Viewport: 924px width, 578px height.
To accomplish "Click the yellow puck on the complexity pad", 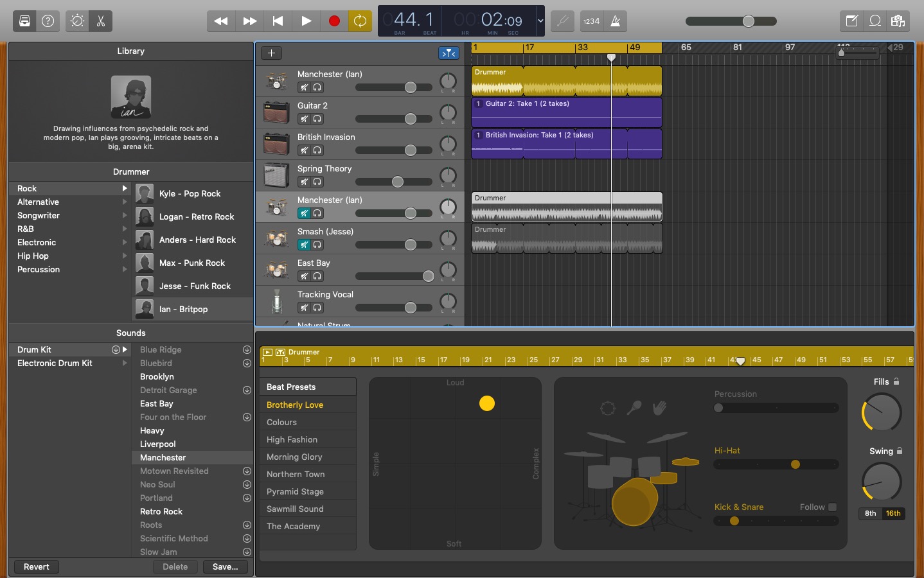I will coord(486,404).
